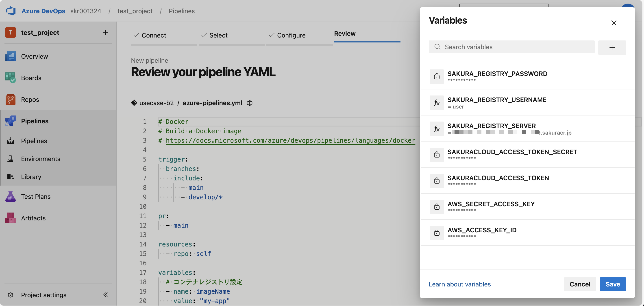644x306 pixels.
Task: Copy the azure-pipelines.yml path
Action: (x=250, y=103)
